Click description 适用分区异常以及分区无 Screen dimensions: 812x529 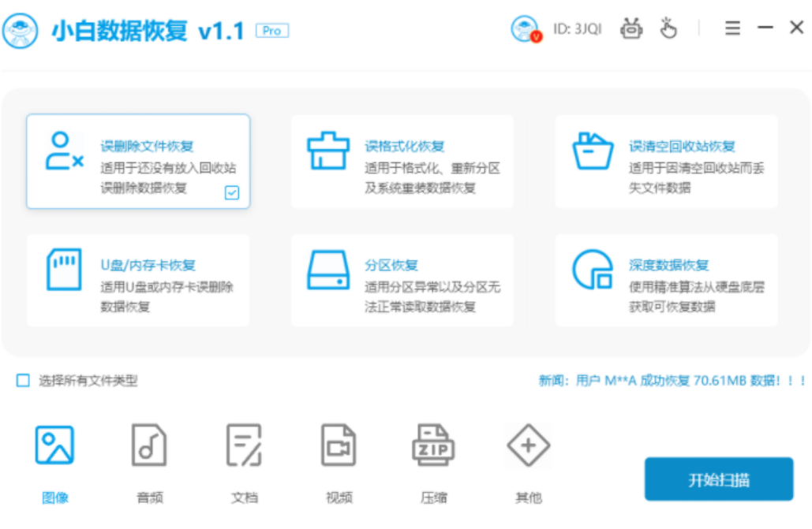coord(432,287)
